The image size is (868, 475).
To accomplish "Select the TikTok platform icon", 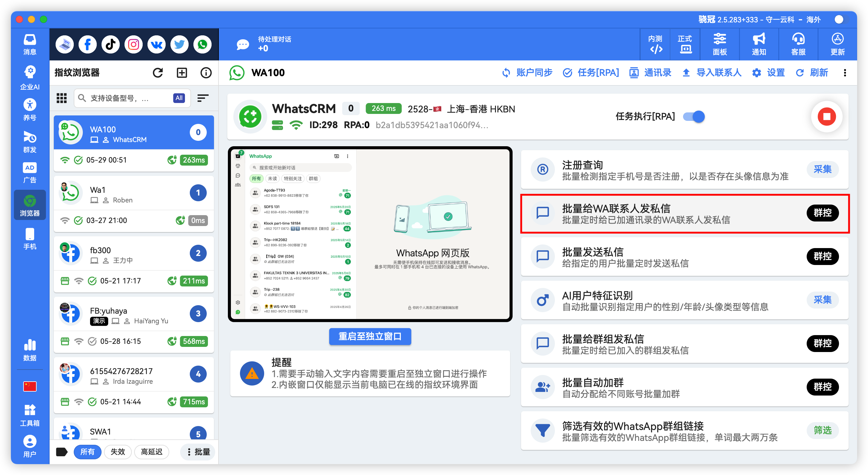I will (x=111, y=44).
